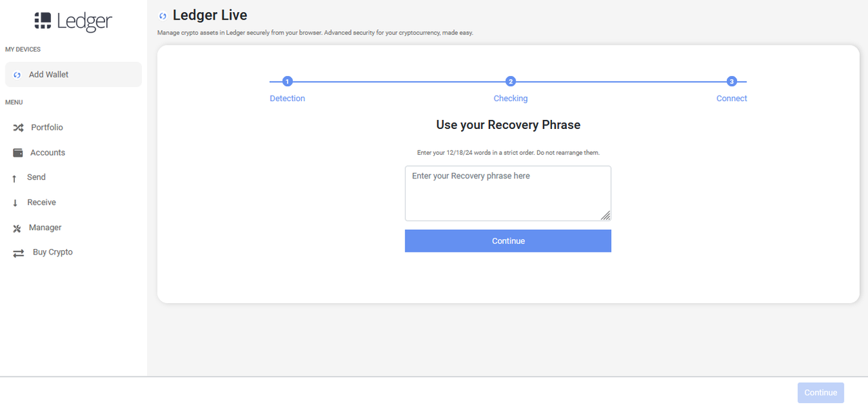Focus the Recovery phrase text area
868x405 pixels.
[507, 193]
